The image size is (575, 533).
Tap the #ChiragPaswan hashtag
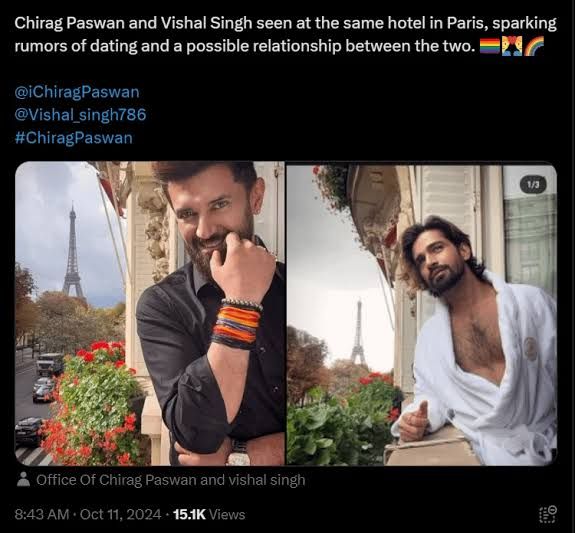pos(74,138)
